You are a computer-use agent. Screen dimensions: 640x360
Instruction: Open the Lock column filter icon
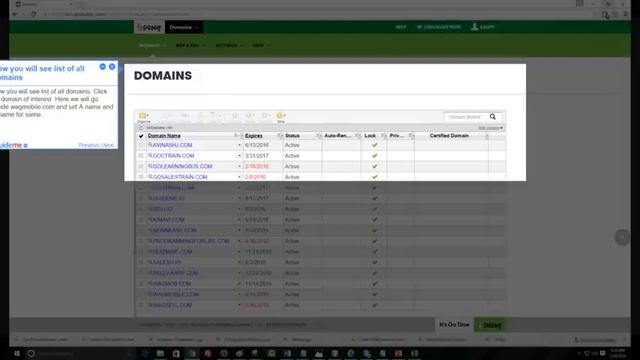tap(383, 136)
